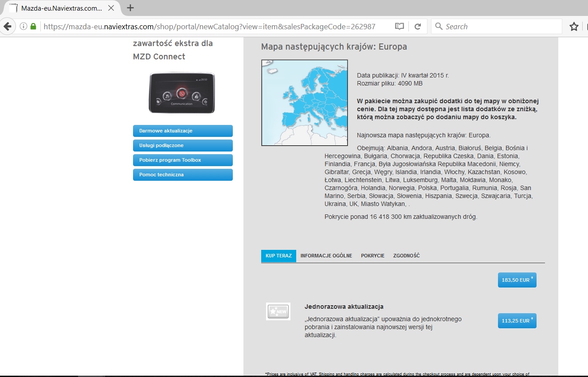588x377 pixels.
Task: Close the Mazda-eu.Naviextras.com tab
Action: pyautogui.click(x=111, y=8)
